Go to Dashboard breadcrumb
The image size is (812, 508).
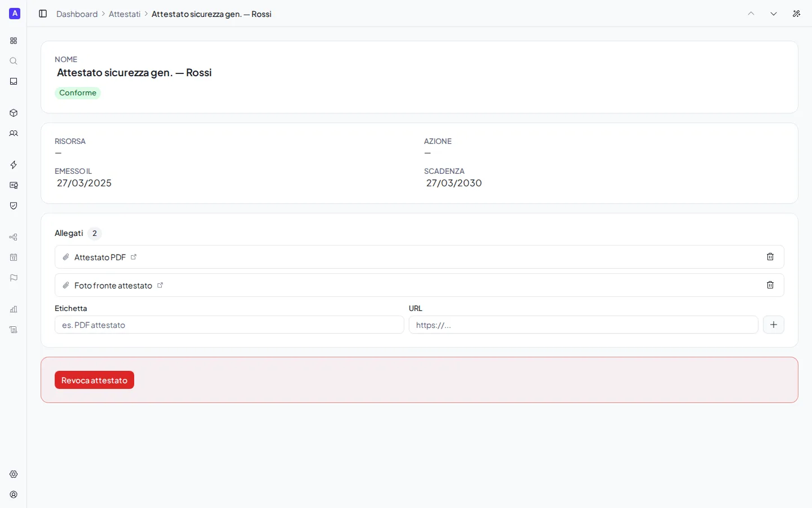coord(77,14)
